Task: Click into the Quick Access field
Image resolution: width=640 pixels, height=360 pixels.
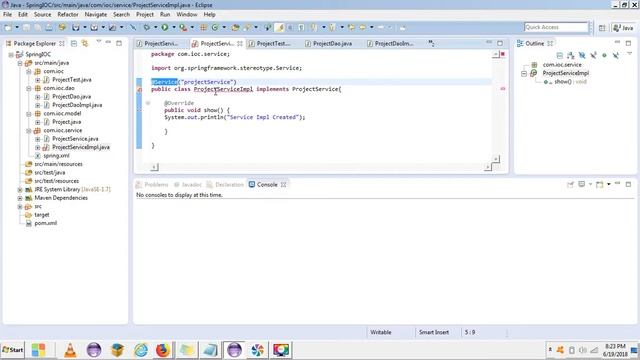Action: 556,27
